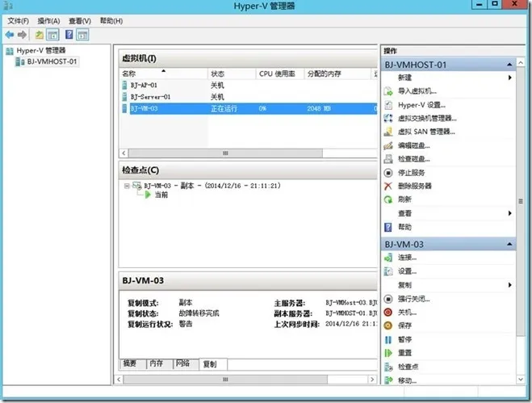Image resolution: width=532 pixels, height=403 pixels.
Task: Expand the 复制 submenu arrow
Action: click(x=509, y=285)
